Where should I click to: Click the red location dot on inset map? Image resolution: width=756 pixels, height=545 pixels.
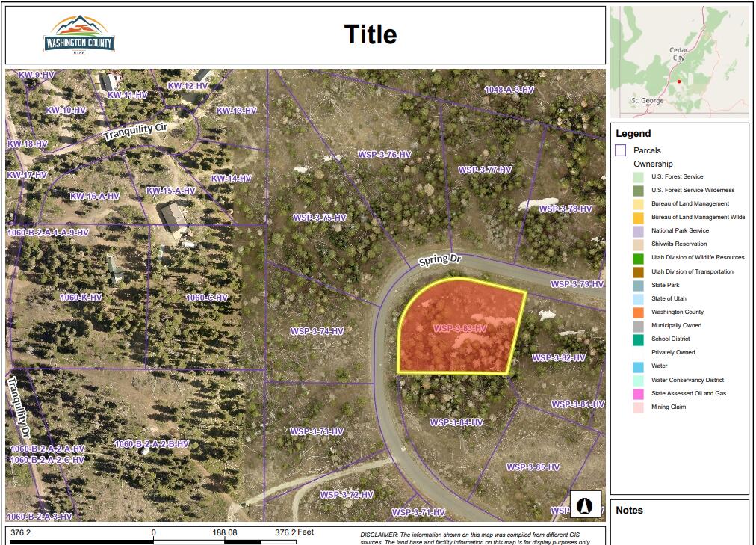coord(678,81)
